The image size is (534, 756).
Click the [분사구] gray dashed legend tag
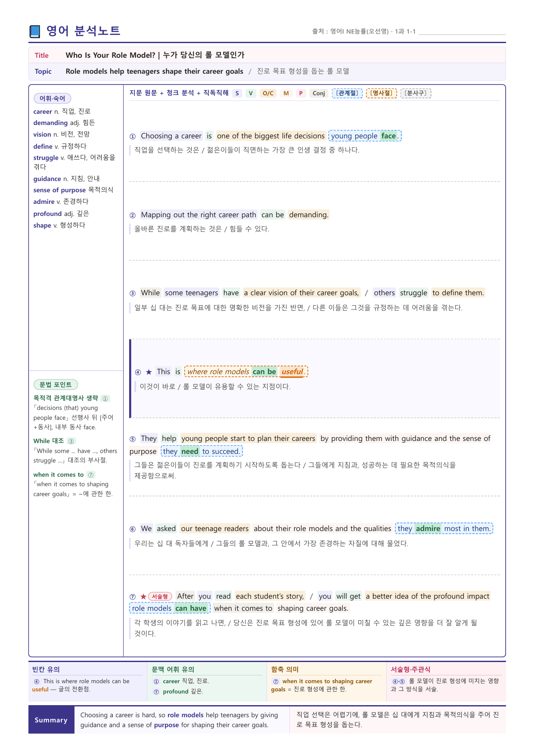(416, 93)
